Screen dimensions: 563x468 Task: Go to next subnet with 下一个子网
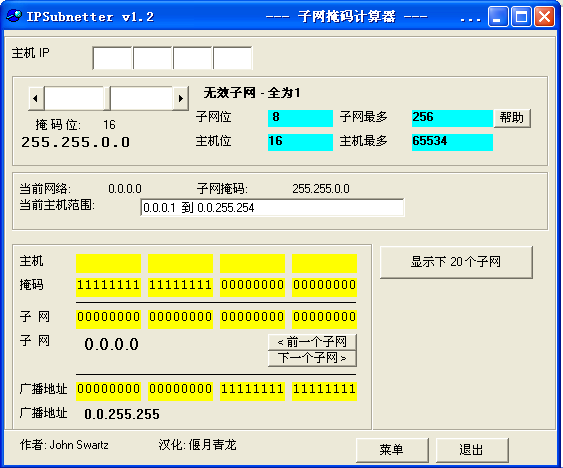pos(312,358)
